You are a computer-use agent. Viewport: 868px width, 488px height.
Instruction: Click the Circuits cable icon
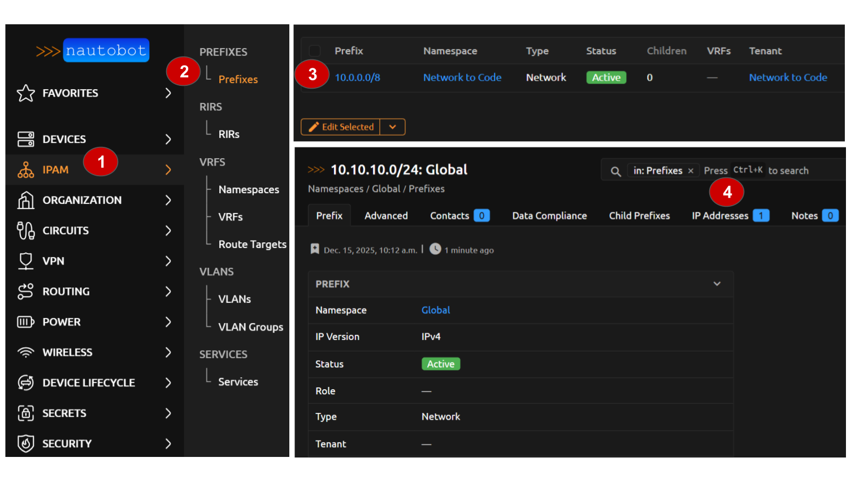[26, 230]
